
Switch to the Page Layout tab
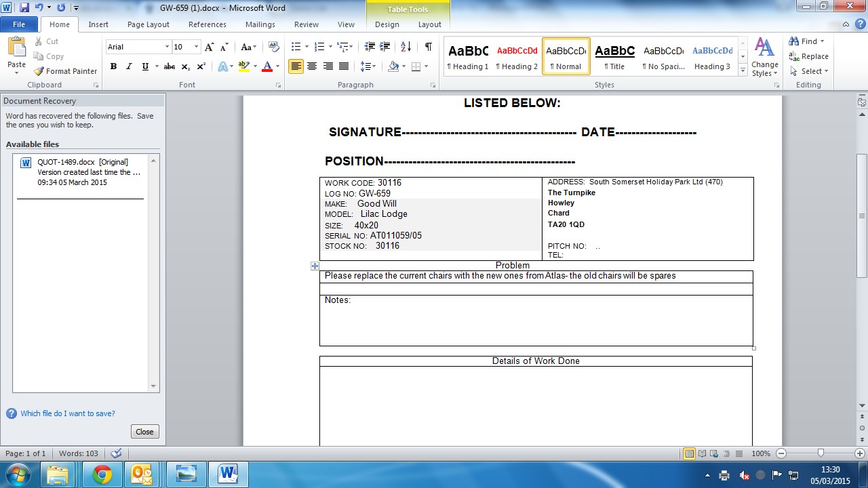tap(148, 24)
